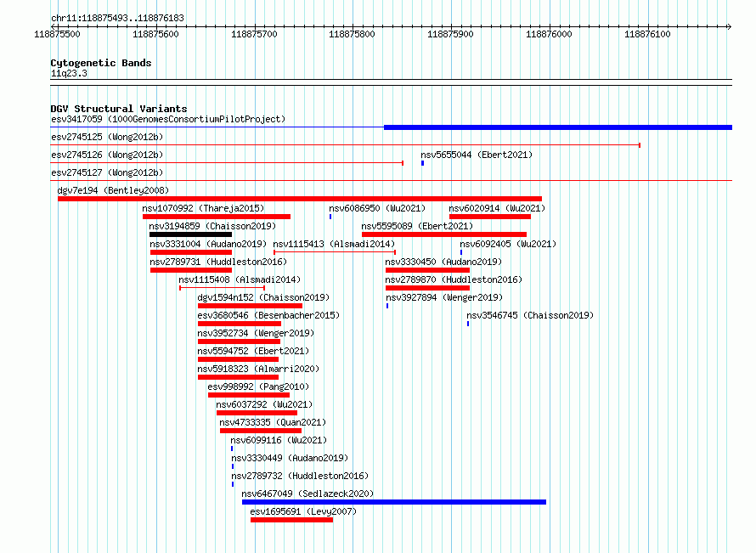Click nsv5594752 (Ebert2021) label
Image resolution: width=756 pixels, height=553 pixels.
(254, 351)
